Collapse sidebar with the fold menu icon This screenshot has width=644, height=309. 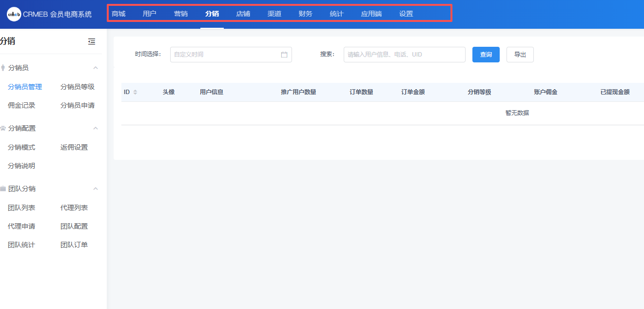click(92, 41)
